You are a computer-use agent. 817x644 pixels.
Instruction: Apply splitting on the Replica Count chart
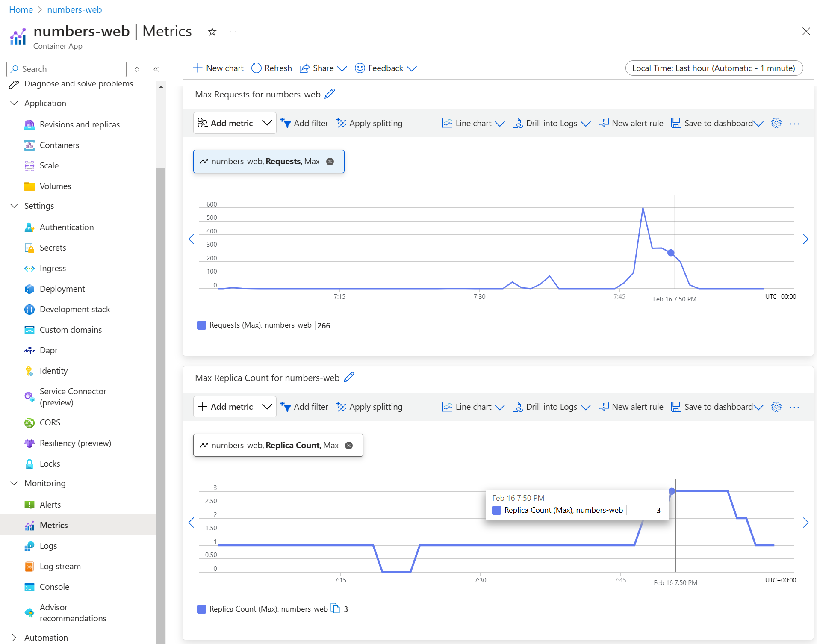pyautogui.click(x=369, y=407)
